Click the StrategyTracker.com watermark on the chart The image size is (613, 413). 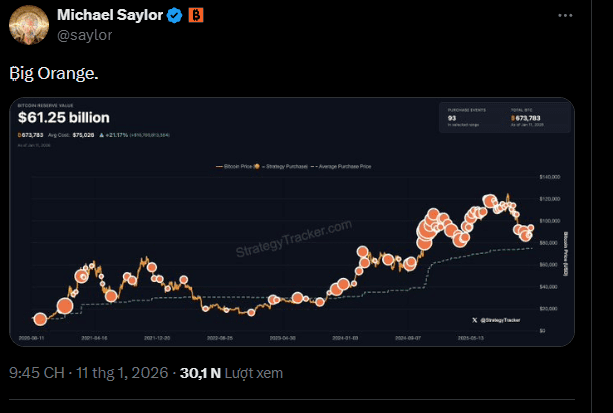click(293, 241)
